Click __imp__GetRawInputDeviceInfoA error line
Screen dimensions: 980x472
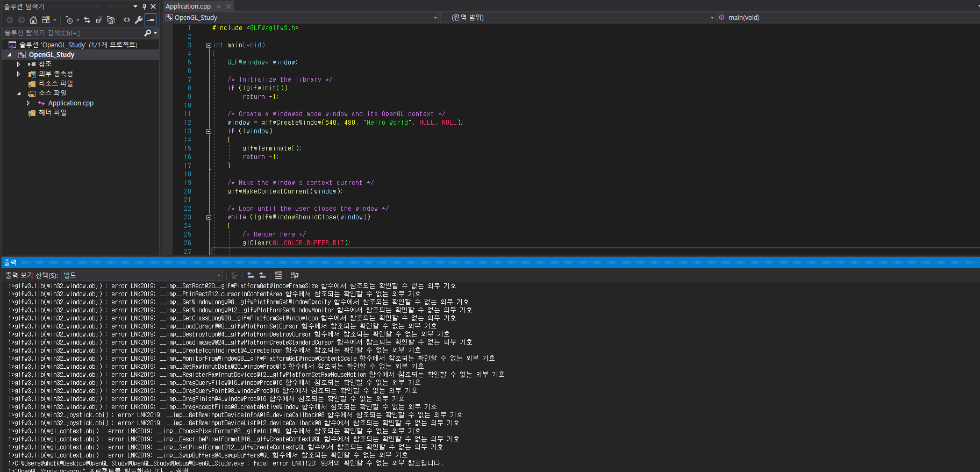(235, 415)
